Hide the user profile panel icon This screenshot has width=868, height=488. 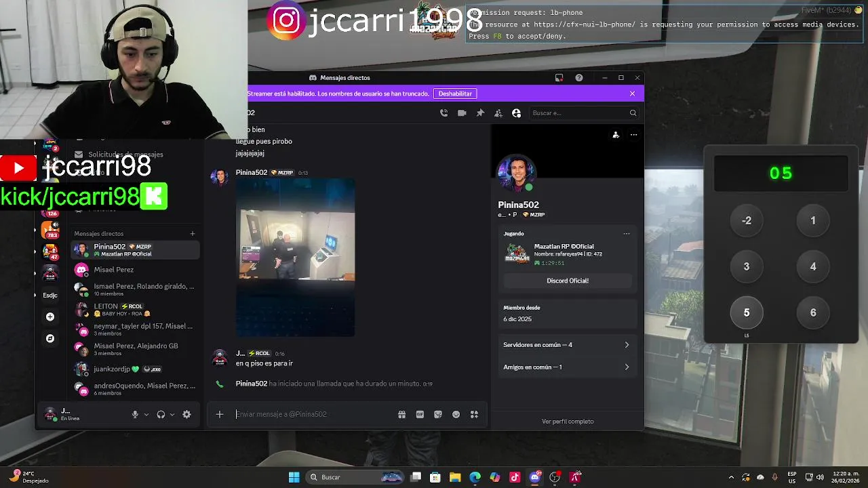click(x=516, y=113)
